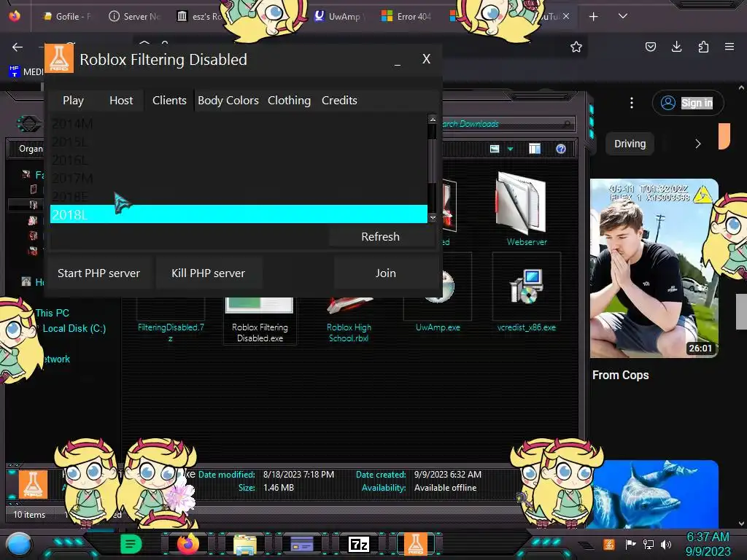Select the Driving filter chip
The width and height of the screenshot is (747, 560).
[x=630, y=144]
